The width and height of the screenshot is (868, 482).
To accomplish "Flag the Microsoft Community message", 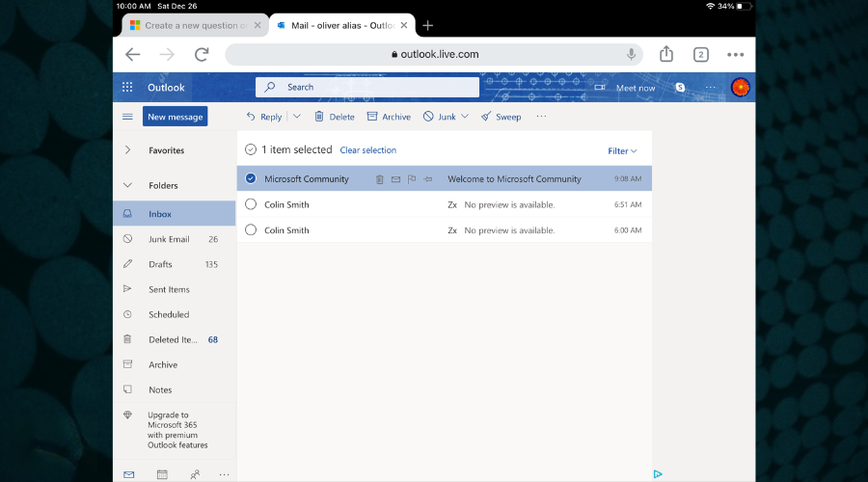I will pyautogui.click(x=412, y=179).
